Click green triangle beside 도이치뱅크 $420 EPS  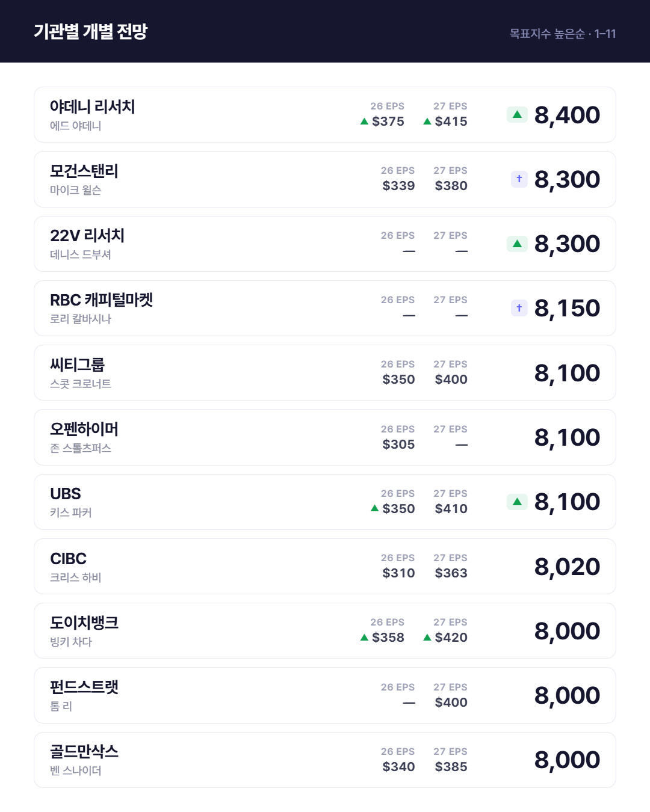427,638
